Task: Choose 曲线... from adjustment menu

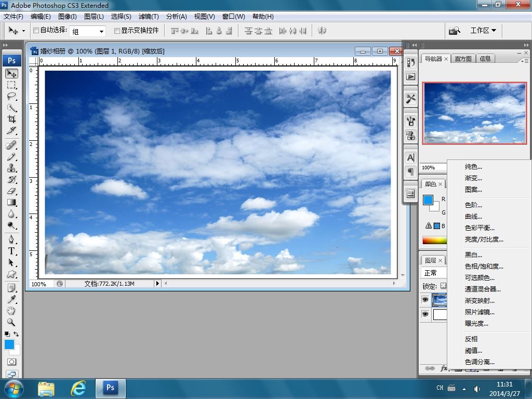Action: point(473,217)
